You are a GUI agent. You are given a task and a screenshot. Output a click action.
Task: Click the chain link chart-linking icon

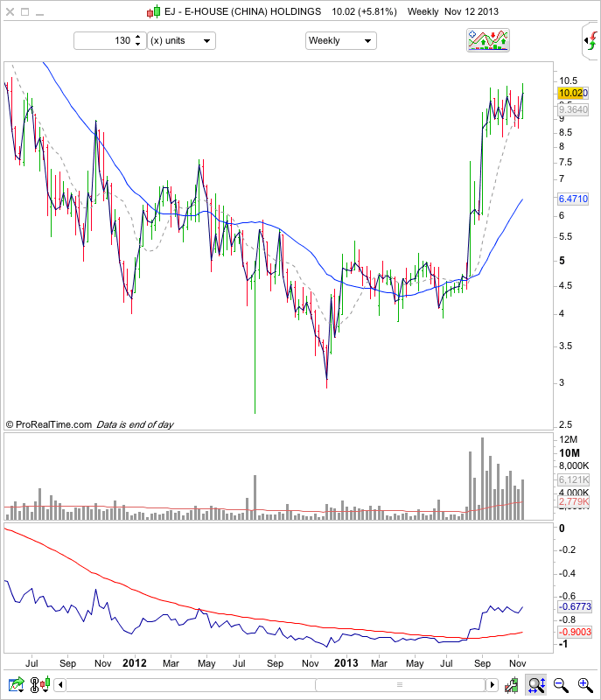coord(34,684)
